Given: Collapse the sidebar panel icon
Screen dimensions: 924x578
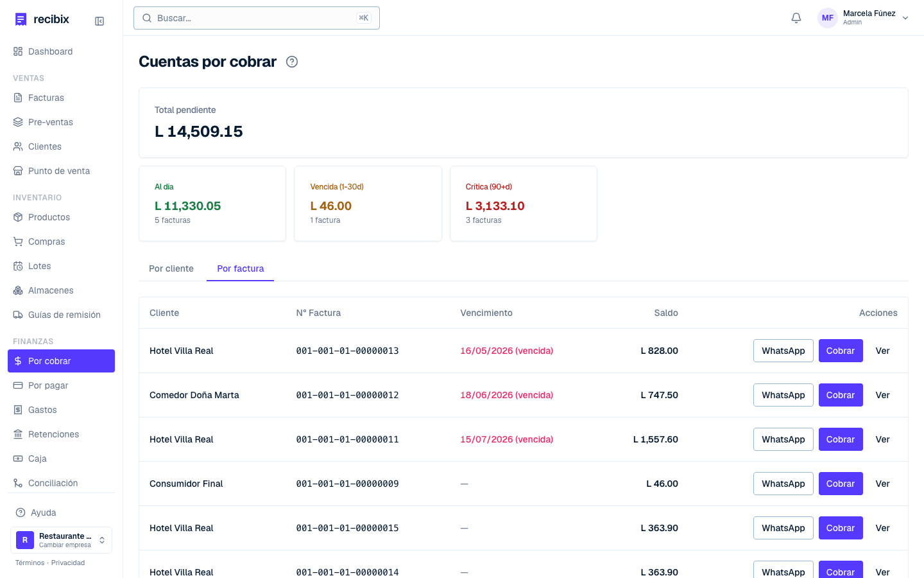Looking at the screenshot, I should [x=99, y=21].
